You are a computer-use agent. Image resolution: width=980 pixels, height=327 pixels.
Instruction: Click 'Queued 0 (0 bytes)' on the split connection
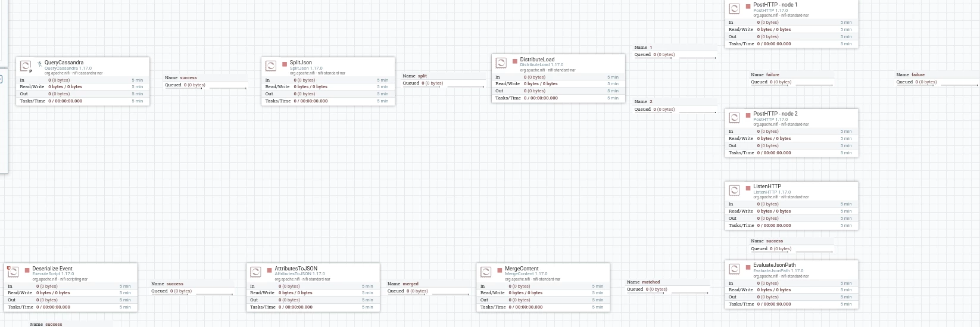pos(423,83)
